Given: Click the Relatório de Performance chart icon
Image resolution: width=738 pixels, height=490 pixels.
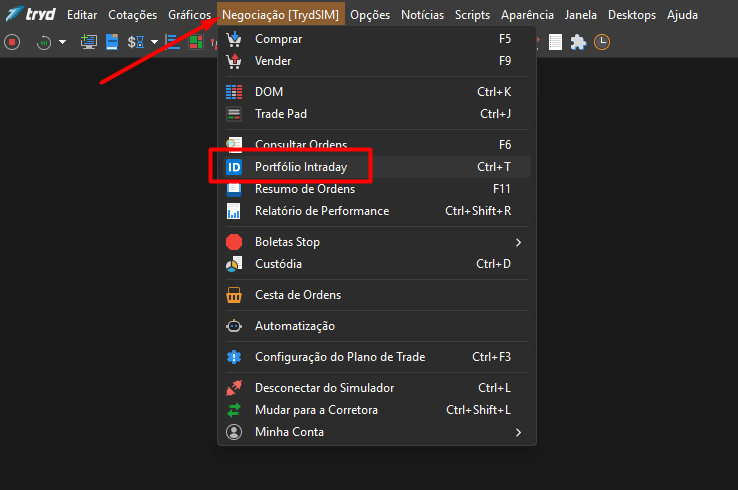Looking at the screenshot, I should [234, 211].
